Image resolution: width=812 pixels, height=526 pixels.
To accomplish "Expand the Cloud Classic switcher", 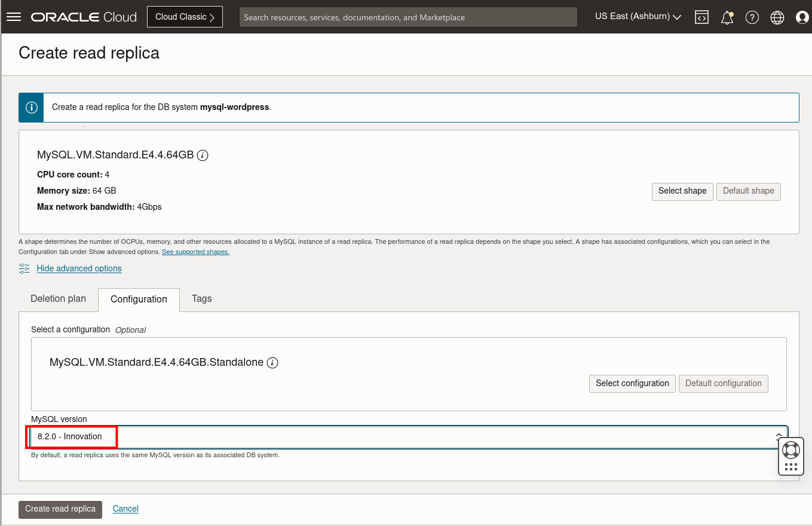I will coord(185,17).
